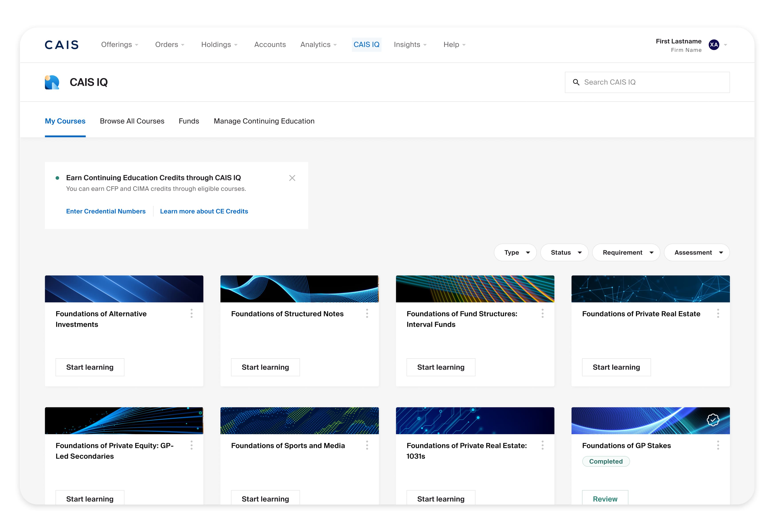
Task: Open options menu for Private Real Estate: 1031s
Action: tap(542, 445)
